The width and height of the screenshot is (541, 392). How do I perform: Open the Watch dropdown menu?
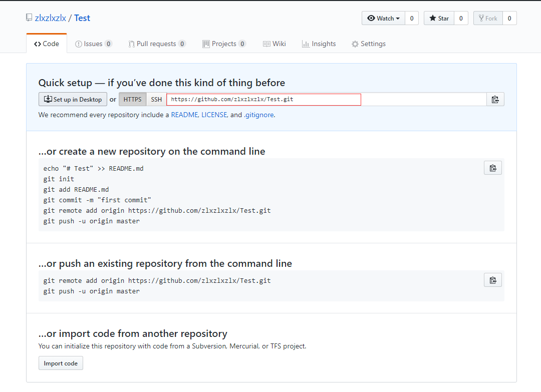[x=384, y=18]
